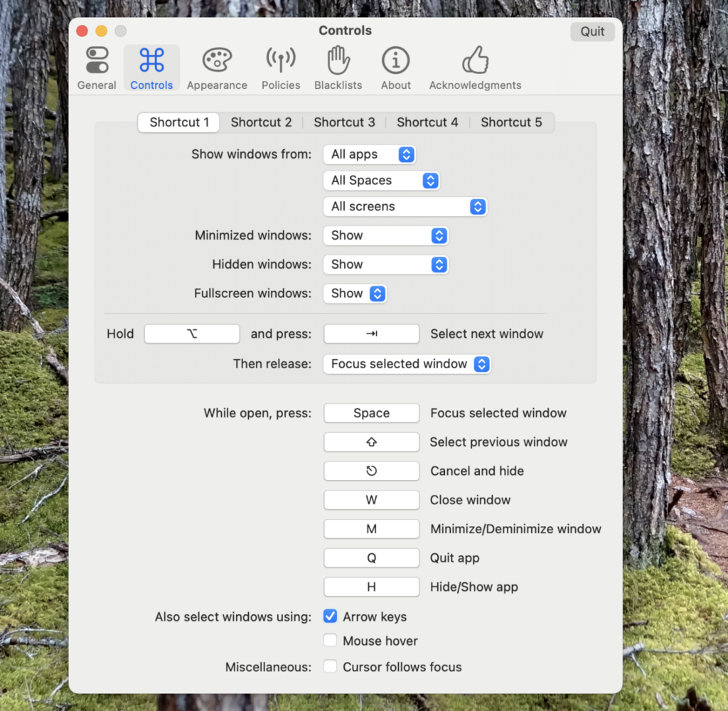Open the Appearance palette pane

click(x=217, y=68)
